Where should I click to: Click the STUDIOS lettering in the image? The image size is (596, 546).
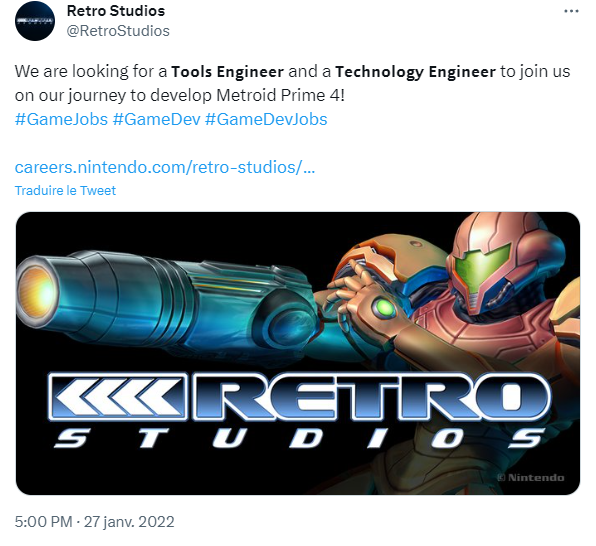[300, 438]
